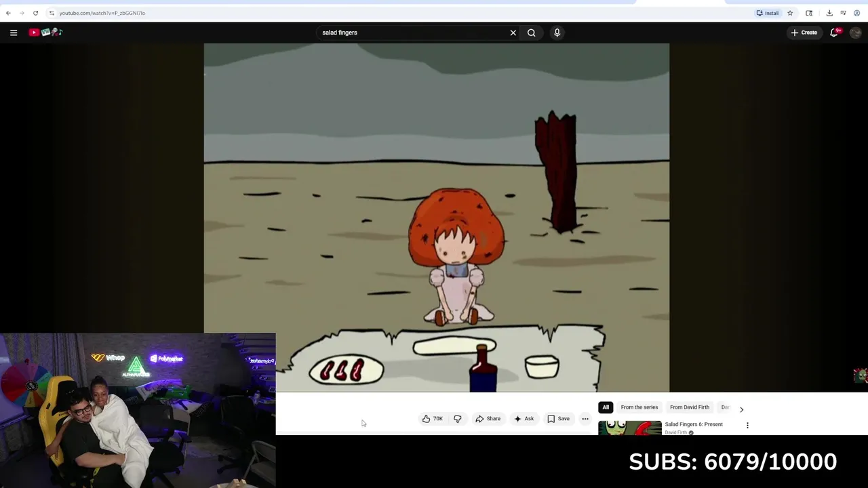This screenshot has height=488, width=868.
Task: Open the Create menu
Action: point(804,33)
